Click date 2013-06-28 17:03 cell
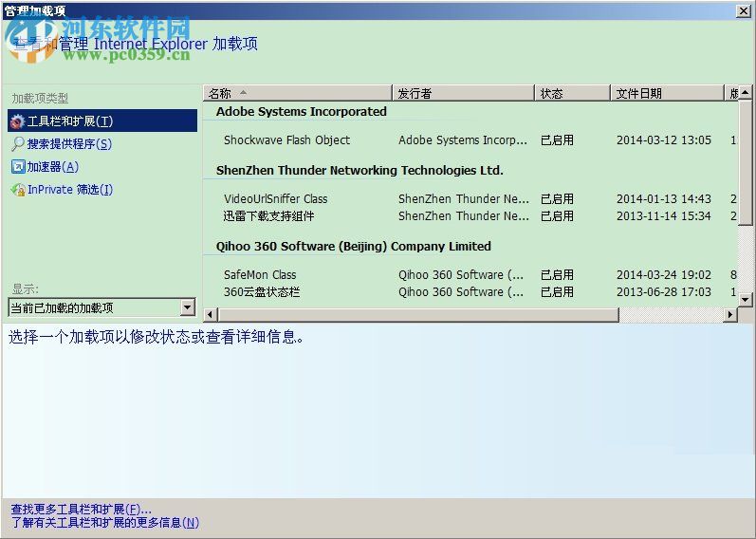The image size is (756, 539). pyautogui.click(x=663, y=292)
